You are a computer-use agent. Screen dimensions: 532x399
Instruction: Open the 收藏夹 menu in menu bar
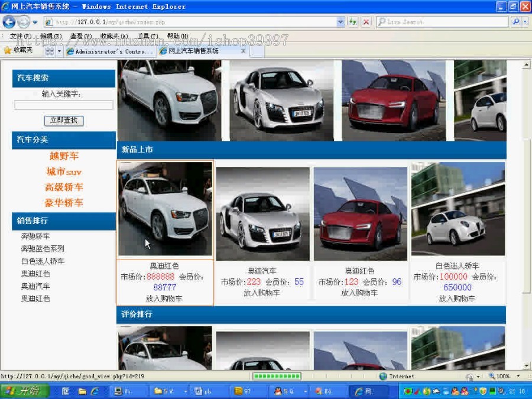(x=114, y=36)
